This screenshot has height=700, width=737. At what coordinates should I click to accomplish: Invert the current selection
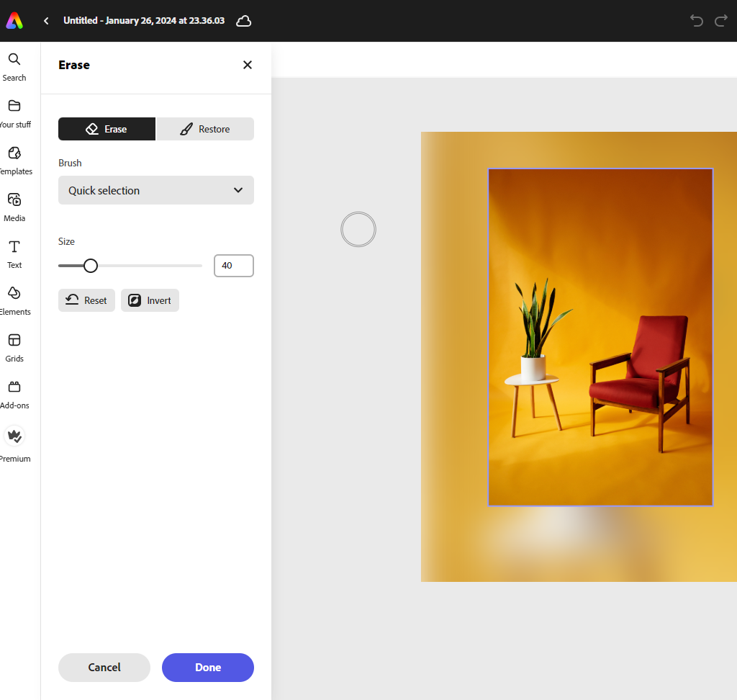[x=150, y=300]
